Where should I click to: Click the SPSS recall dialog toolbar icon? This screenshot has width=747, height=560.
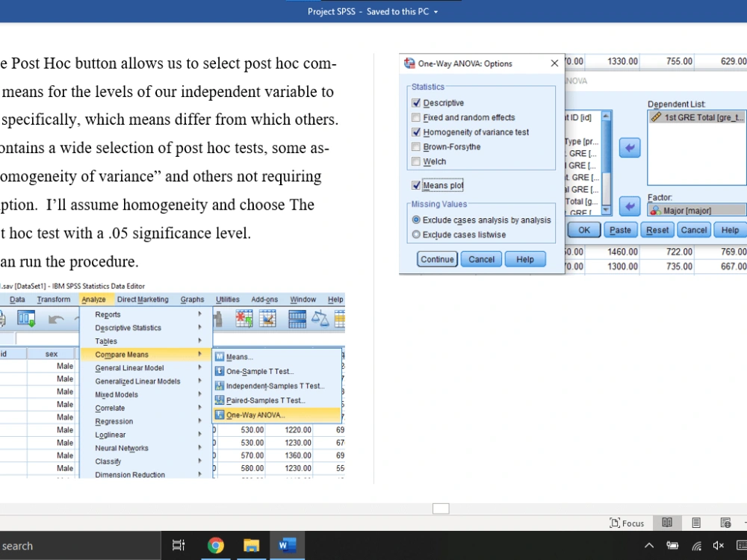(26, 318)
